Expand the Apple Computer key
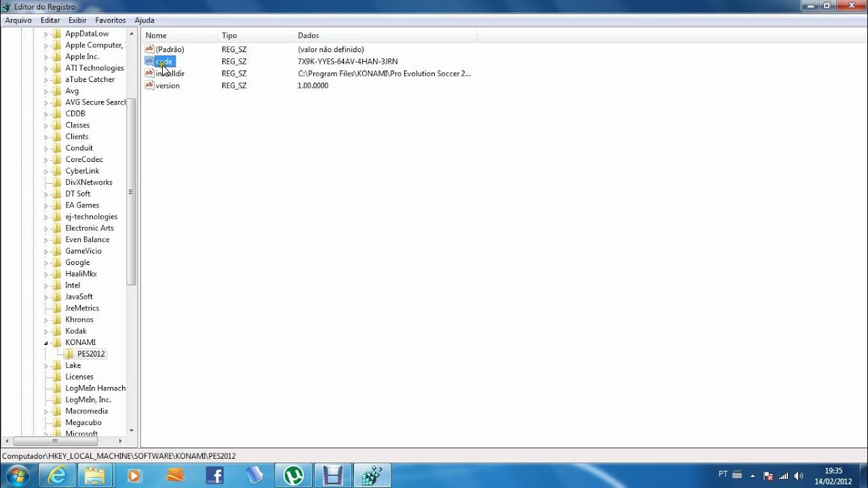The image size is (868, 488). pyautogui.click(x=46, y=45)
